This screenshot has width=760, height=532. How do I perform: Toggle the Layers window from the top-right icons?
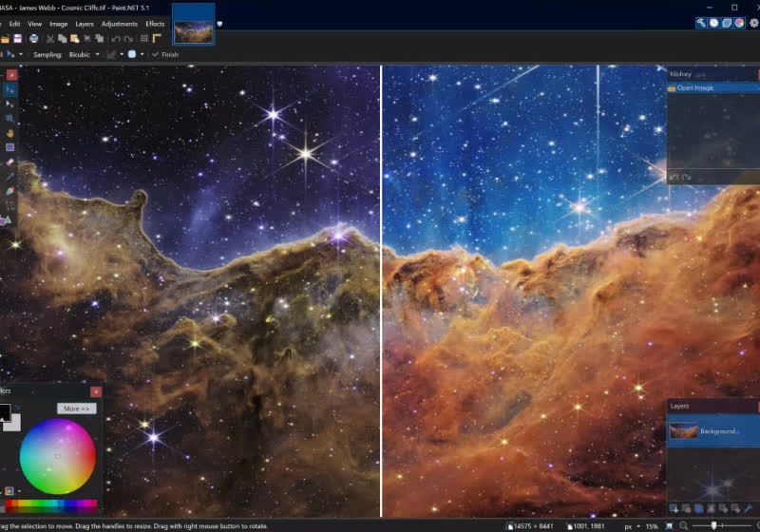point(727,23)
